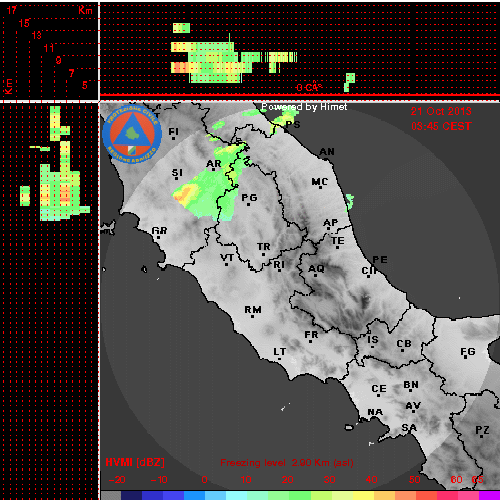Click the 7 km altitude label
The width and height of the screenshot is (500, 500).
[71, 73]
